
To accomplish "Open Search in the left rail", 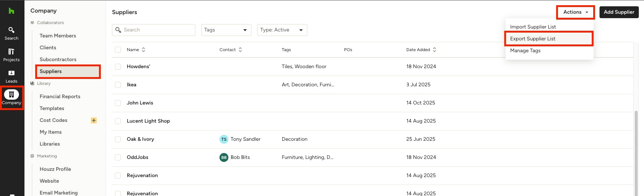I will (x=11, y=33).
